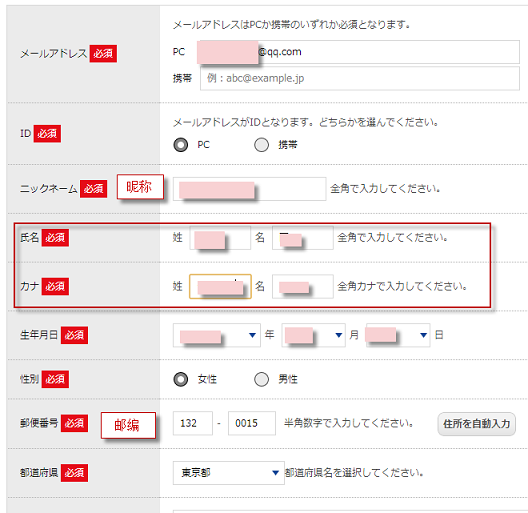Choose 女性 gender radio button
The width and height of the screenshot is (528, 513).
click(x=181, y=379)
